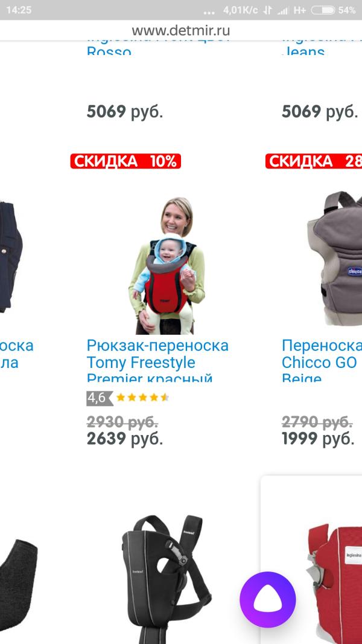Tap the purple Alice voice assistant button

pos(267,600)
